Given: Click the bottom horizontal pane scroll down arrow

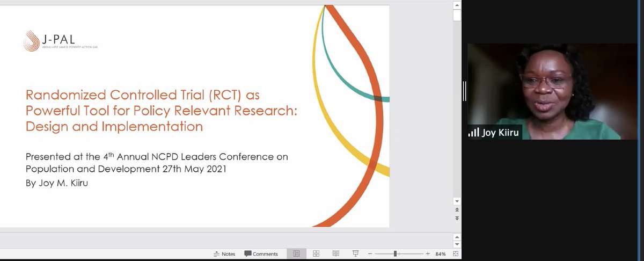Looking at the screenshot, I should pyautogui.click(x=457, y=244).
